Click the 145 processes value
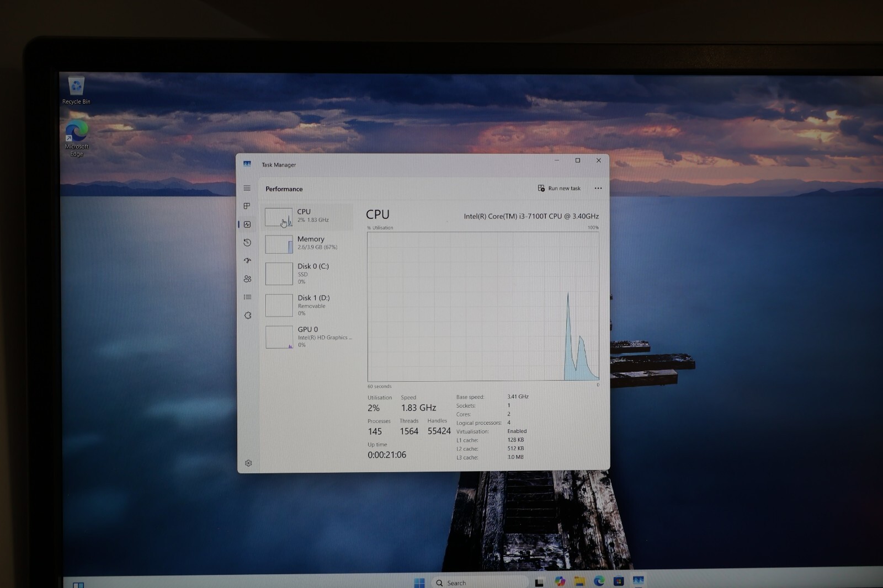 (x=375, y=431)
